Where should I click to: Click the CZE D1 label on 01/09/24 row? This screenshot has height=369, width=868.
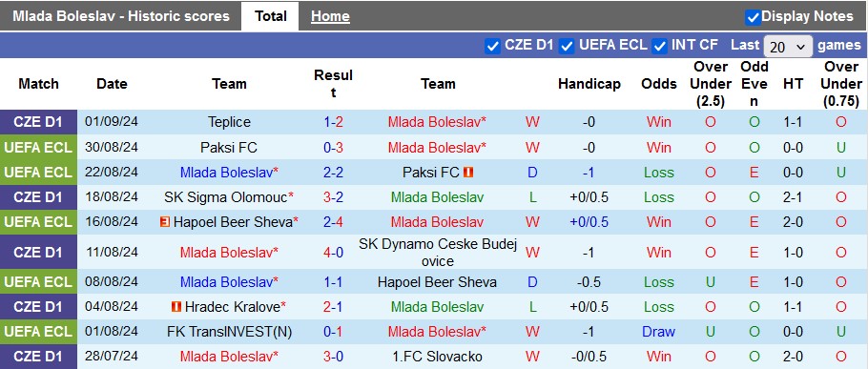pos(38,122)
